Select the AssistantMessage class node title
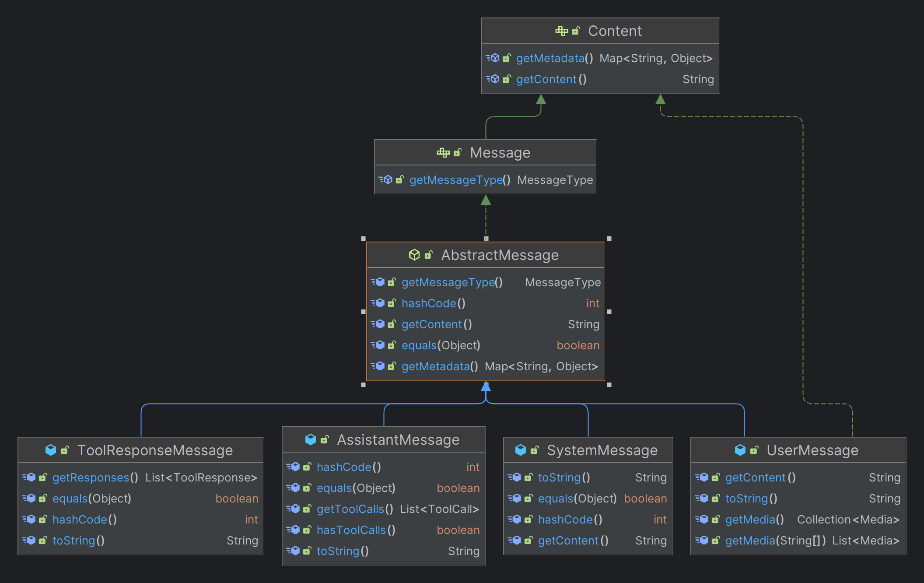The image size is (924, 583). 398,440
